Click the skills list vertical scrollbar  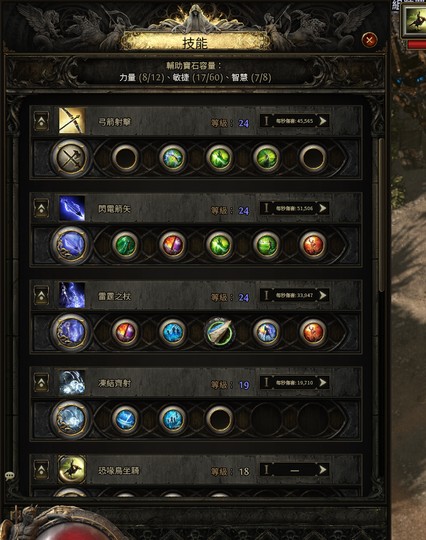pyautogui.click(x=381, y=215)
